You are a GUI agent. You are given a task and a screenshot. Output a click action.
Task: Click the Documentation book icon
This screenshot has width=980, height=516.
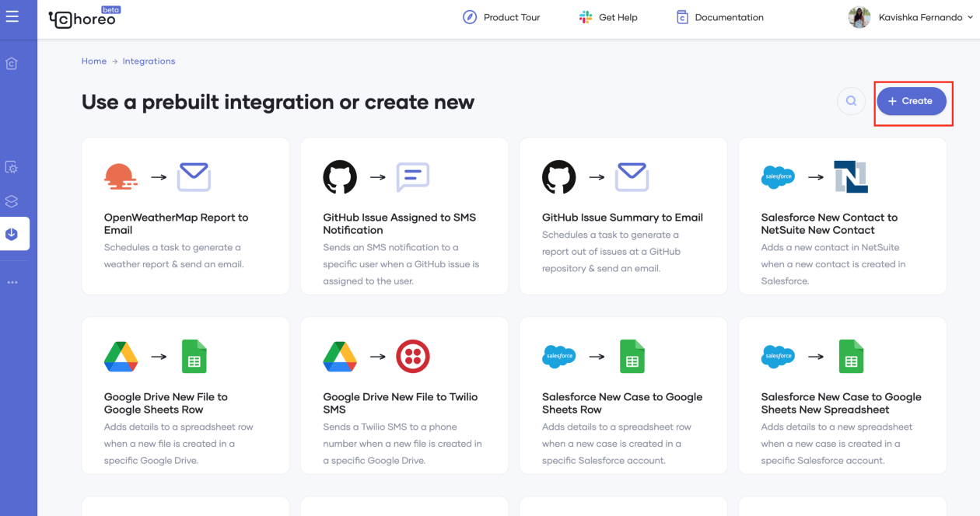[x=682, y=17]
